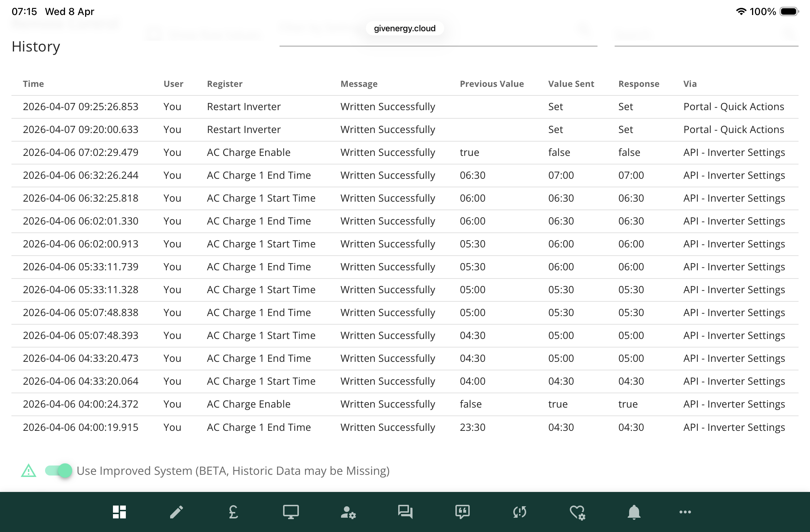Tap the battery indicator in status bar
The width and height of the screenshot is (810, 532).
789,11
